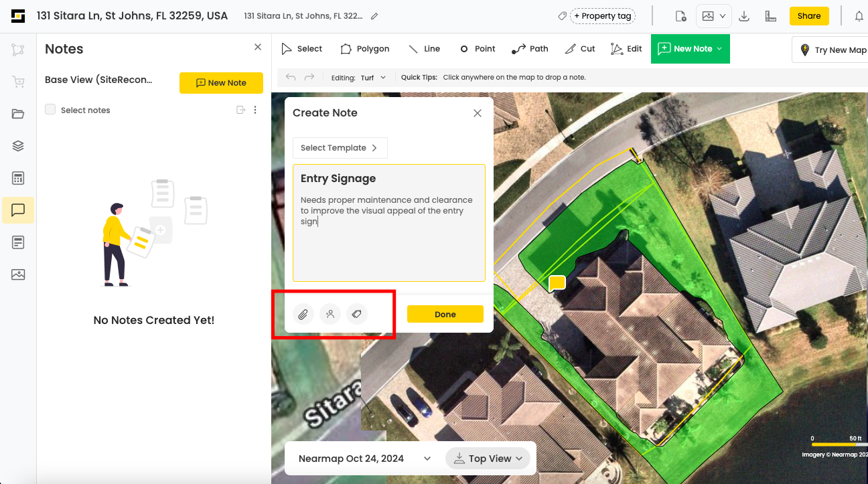Screen dimensions: 868x484
Task: Check the Select notes checkbox
Action: (50, 110)
